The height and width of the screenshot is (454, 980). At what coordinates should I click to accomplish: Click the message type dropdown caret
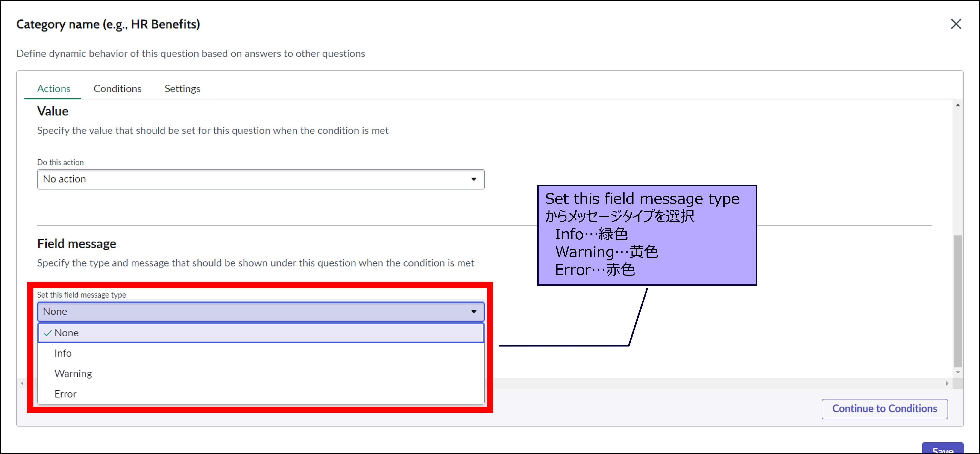click(x=474, y=312)
